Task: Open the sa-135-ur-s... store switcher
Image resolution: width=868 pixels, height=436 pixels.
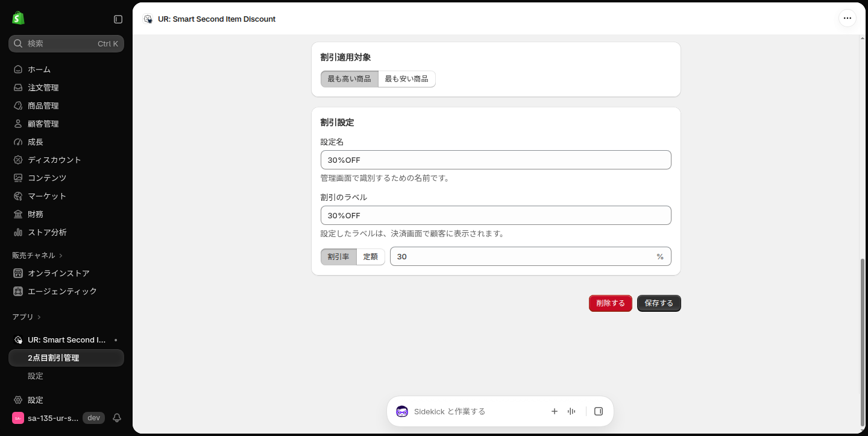Action: [x=46, y=418]
